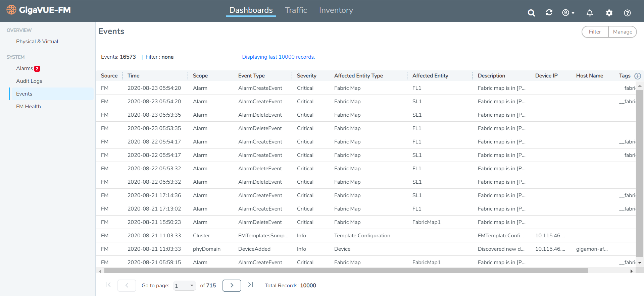Open the user account menu icon
This screenshot has height=296, width=644.
tap(568, 13)
